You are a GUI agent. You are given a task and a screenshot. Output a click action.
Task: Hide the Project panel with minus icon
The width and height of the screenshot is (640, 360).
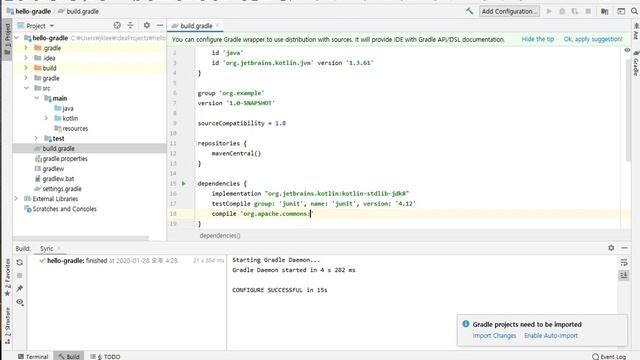[160, 25]
